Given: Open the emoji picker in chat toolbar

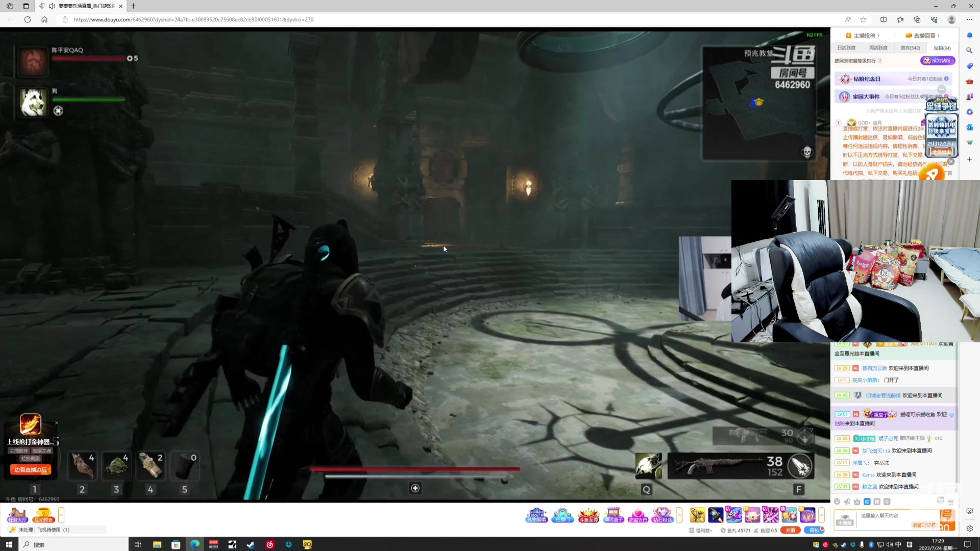Looking at the screenshot, I should coord(837,502).
